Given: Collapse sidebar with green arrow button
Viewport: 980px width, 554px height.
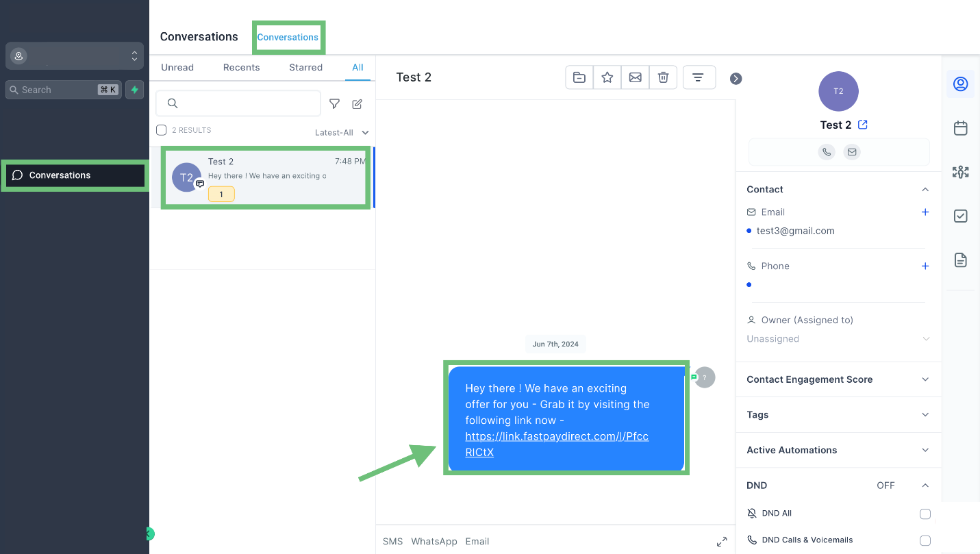Looking at the screenshot, I should (x=149, y=533).
